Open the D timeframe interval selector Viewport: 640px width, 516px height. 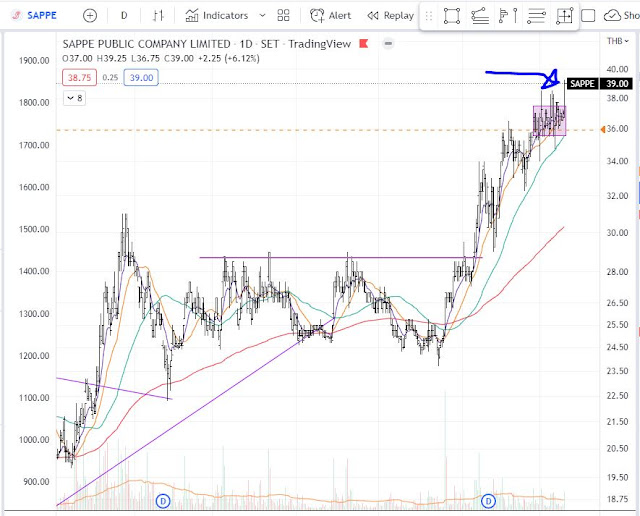coord(124,16)
